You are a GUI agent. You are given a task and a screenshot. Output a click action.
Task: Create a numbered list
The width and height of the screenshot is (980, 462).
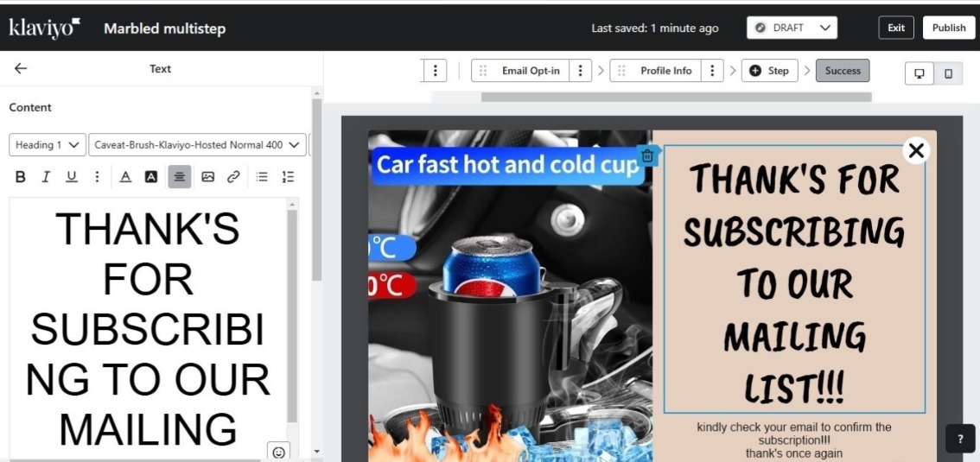(x=288, y=177)
